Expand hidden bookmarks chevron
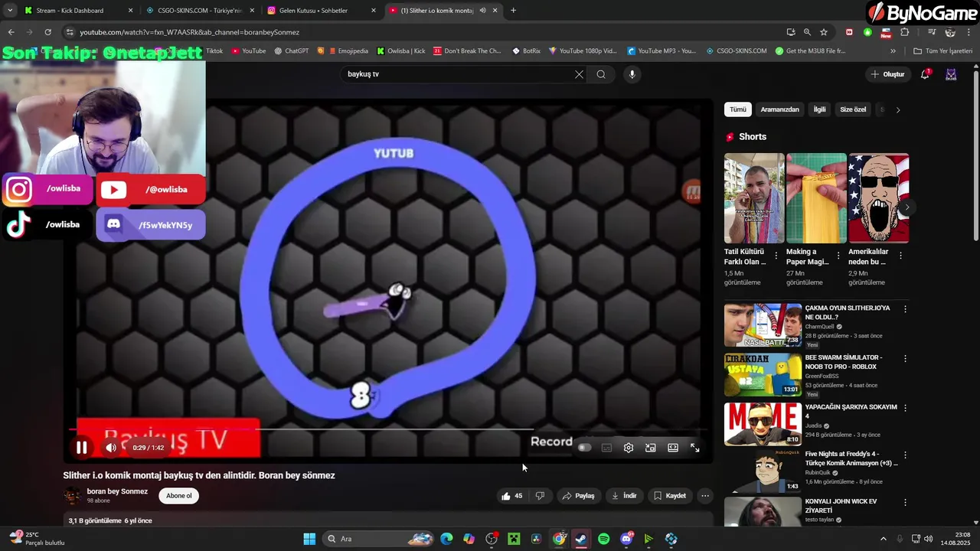This screenshot has height=551, width=980. pyautogui.click(x=893, y=51)
